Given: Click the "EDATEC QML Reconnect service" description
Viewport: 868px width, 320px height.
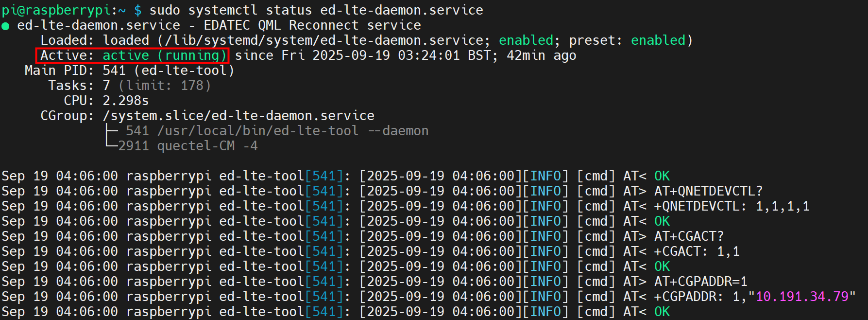Looking at the screenshot, I should (x=312, y=25).
